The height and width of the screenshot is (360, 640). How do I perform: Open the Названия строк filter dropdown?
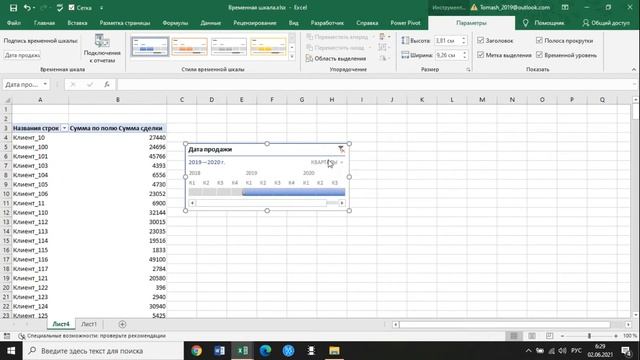[x=64, y=128]
